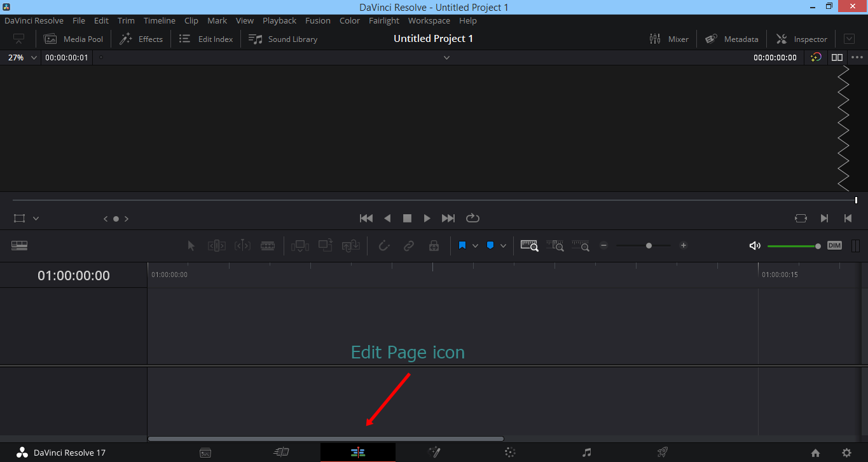Toggle the DIM audio button

[834, 245]
